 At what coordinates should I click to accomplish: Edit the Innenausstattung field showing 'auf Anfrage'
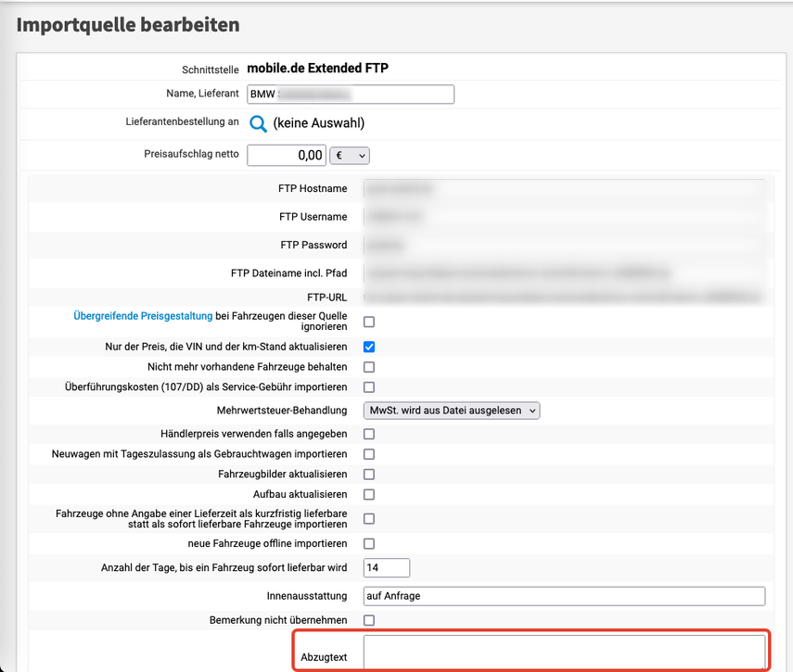click(556, 596)
